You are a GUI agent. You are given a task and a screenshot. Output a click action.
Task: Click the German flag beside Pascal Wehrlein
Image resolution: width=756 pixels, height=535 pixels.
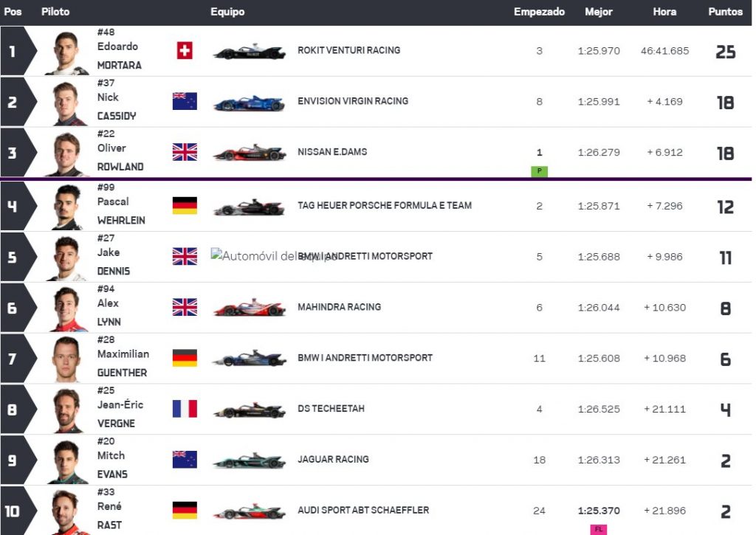coord(185,205)
